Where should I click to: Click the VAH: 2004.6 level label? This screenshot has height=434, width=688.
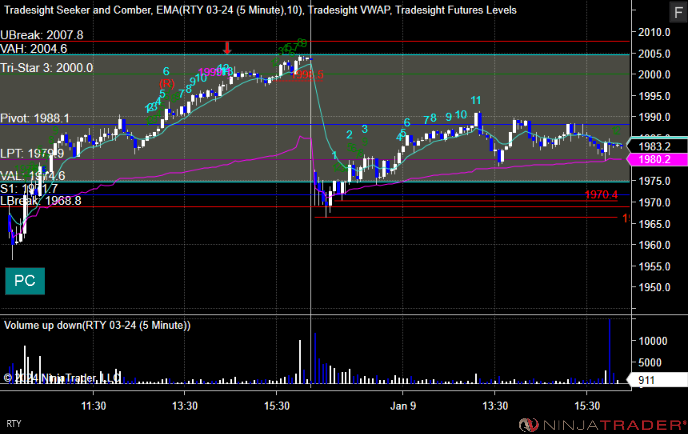point(34,48)
